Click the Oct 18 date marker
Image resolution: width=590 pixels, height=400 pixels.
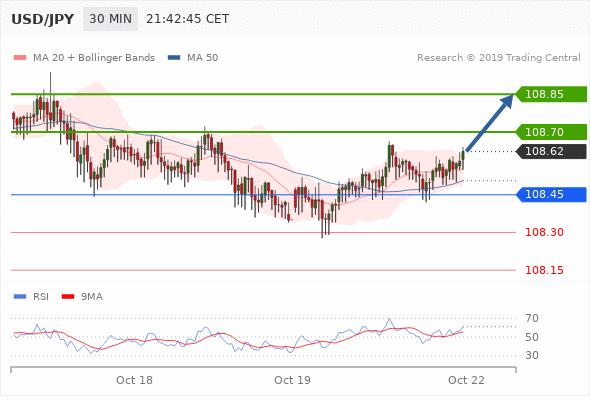click(x=134, y=380)
